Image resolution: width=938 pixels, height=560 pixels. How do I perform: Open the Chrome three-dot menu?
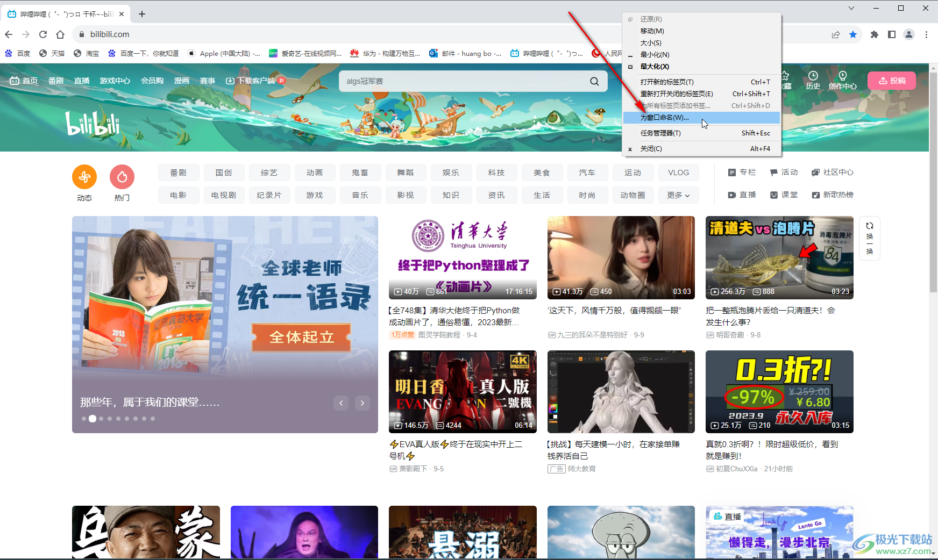[926, 34]
